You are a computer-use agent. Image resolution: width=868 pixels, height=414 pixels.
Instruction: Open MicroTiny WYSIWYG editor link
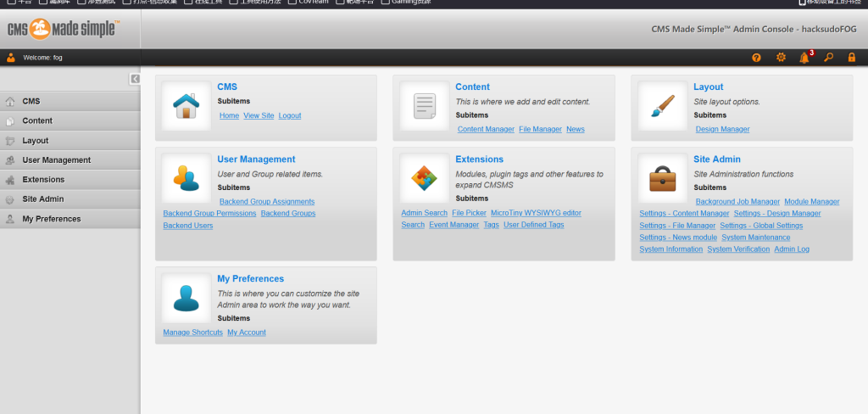point(536,213)
